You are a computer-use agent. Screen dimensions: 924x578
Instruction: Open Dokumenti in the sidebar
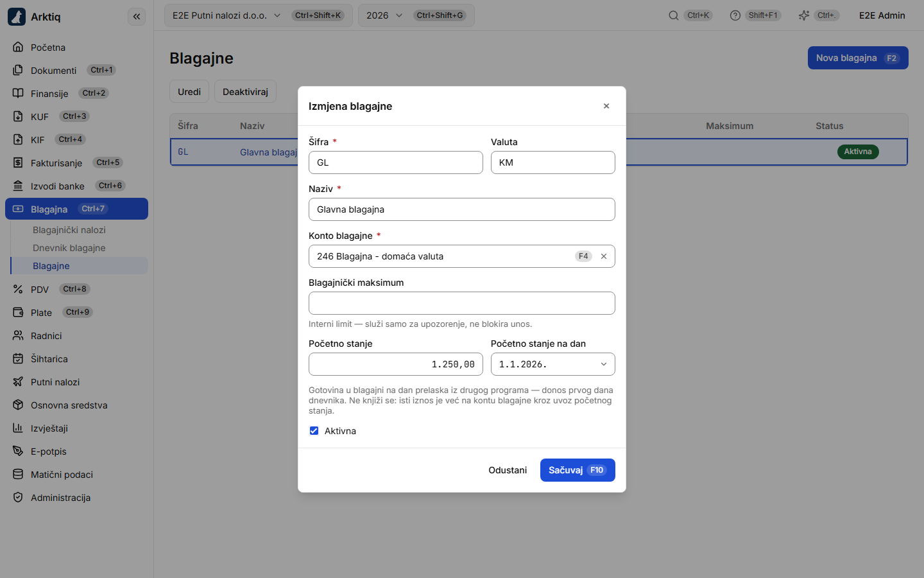(x=76, y=70)
